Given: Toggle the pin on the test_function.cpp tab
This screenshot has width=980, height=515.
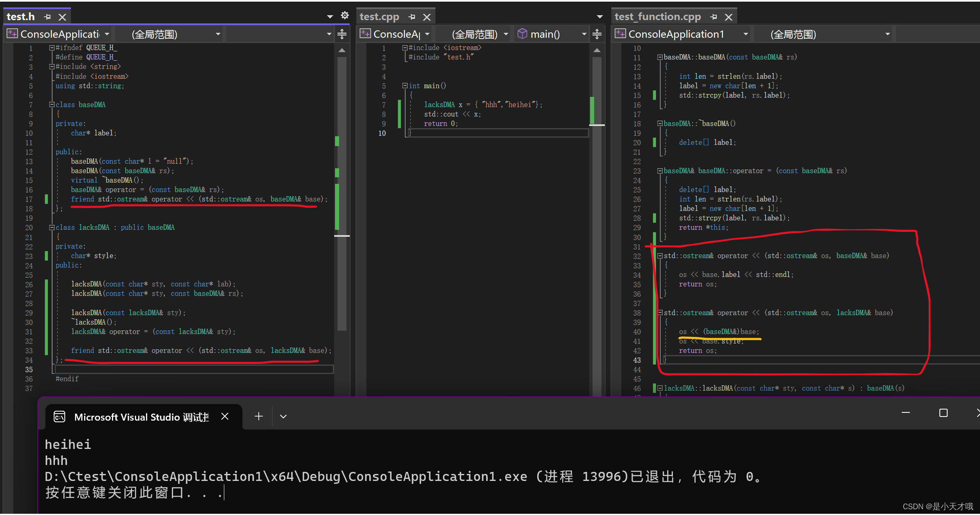Looking at the screenshot, I should pos(713,17).
